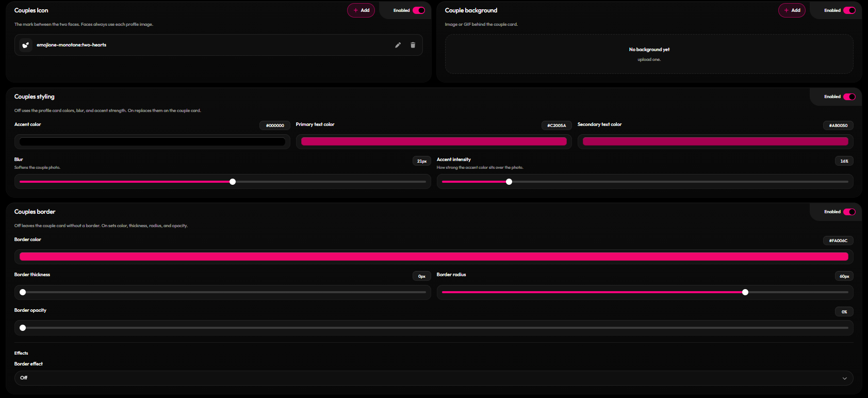Click the Blur slider handle

click(x=233, y=182)
